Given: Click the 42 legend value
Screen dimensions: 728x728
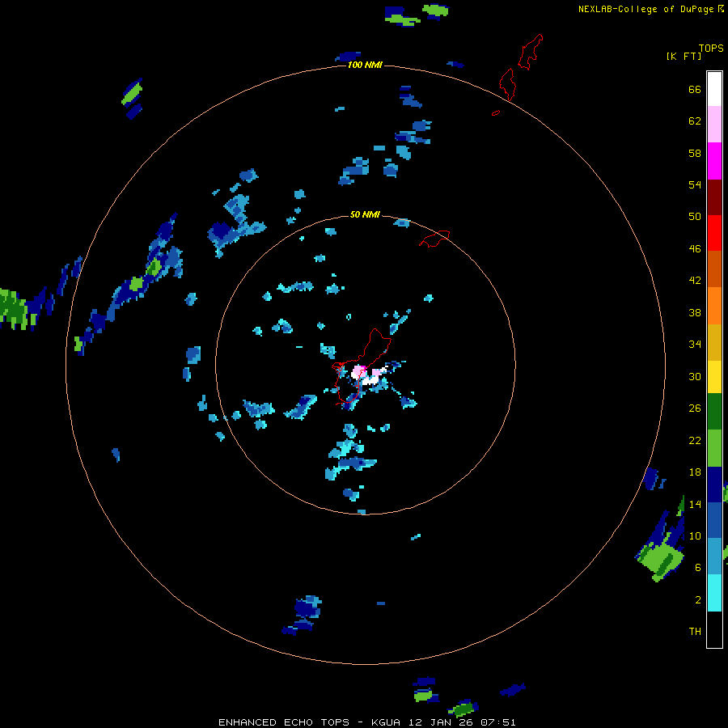Looking at the screenshot, I should pyautogui.click(x=695, y=281).
